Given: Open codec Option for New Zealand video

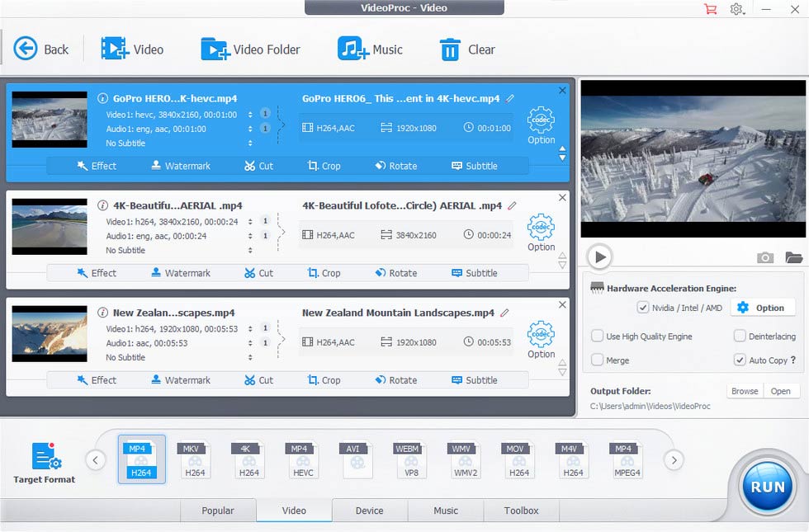Looking at the screenshot, I should (x=541, y=340).
